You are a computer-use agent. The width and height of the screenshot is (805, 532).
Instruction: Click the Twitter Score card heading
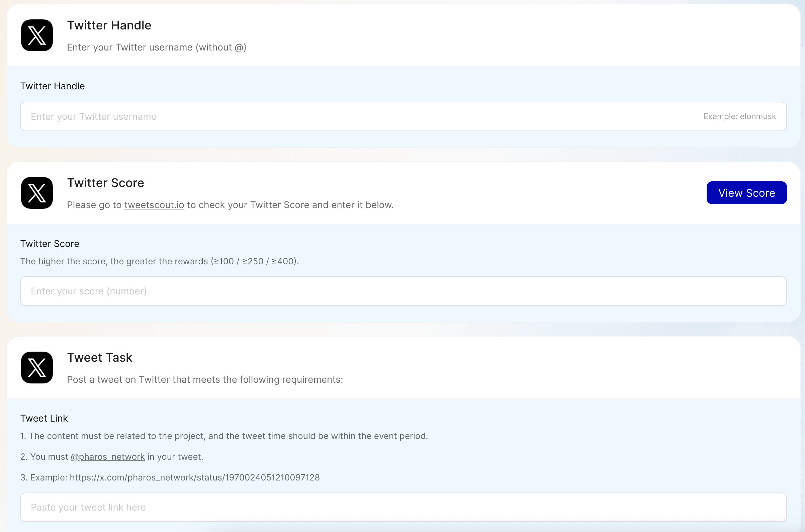[105, 183]
